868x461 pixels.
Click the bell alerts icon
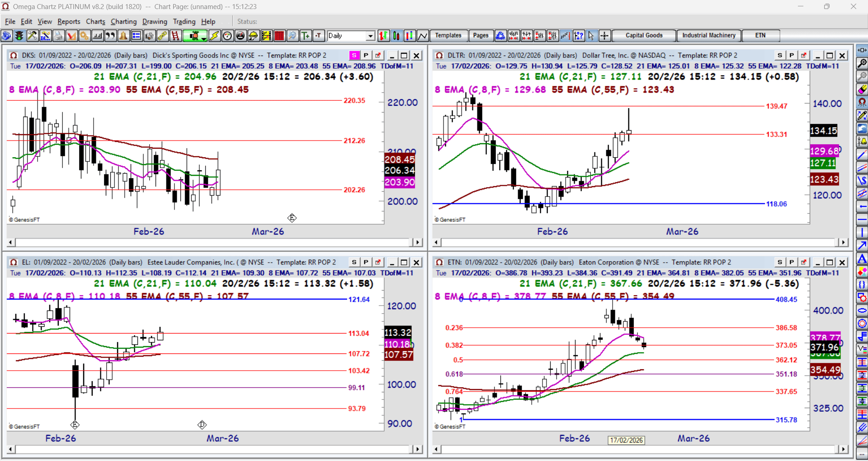pyautogui.click(x=123, y=36)
